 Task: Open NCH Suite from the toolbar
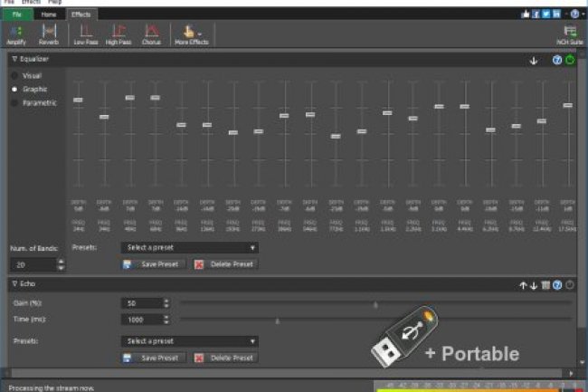click(570, 33)
